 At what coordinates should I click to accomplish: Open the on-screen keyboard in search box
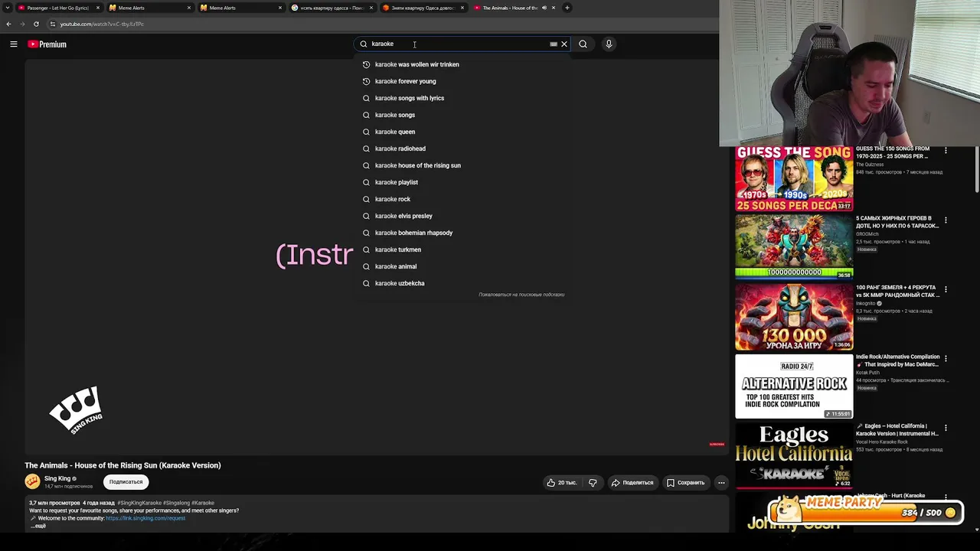click(554, 44)
